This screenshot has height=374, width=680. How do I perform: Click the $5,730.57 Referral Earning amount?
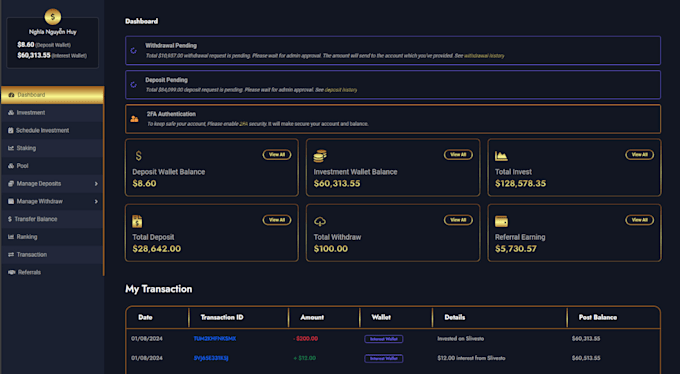click(x=516, y=249)
